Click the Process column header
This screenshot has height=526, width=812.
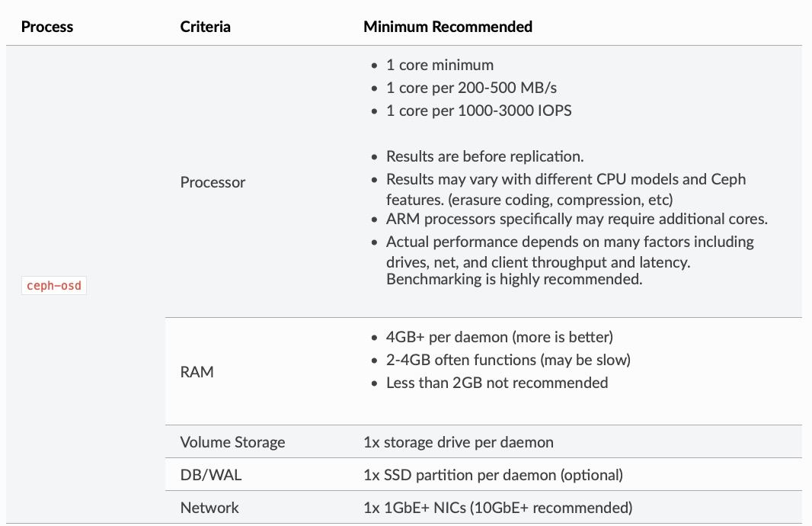(x=47, y=27)
